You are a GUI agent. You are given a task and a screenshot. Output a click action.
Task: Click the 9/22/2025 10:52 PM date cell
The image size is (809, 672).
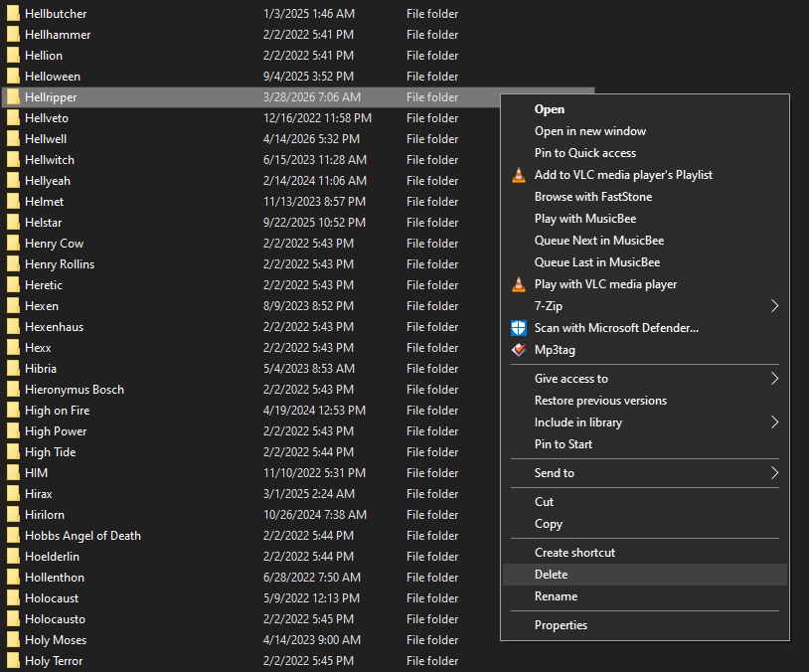point(314,223)
